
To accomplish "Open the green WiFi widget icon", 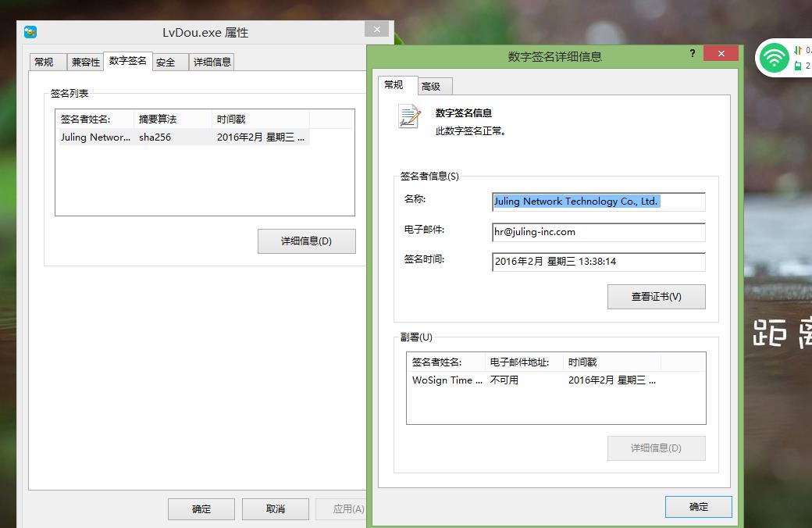I will click(x=774, y=57).
